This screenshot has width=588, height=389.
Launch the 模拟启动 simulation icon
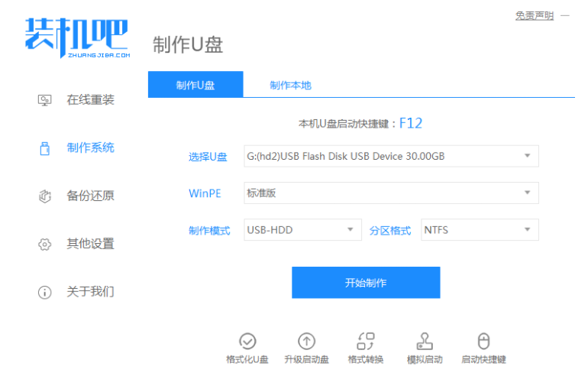click(x=425, y=342)
